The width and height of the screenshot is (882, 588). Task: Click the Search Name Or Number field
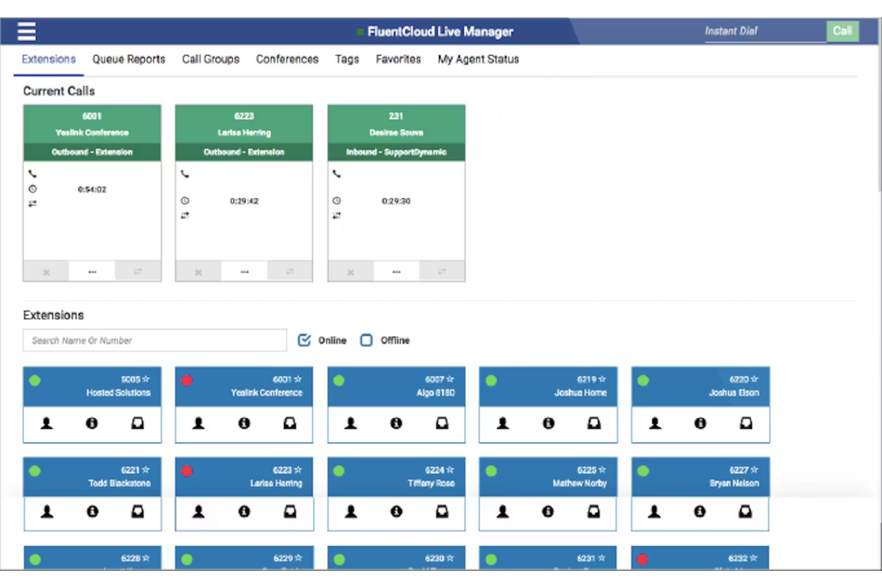(154, 340)
